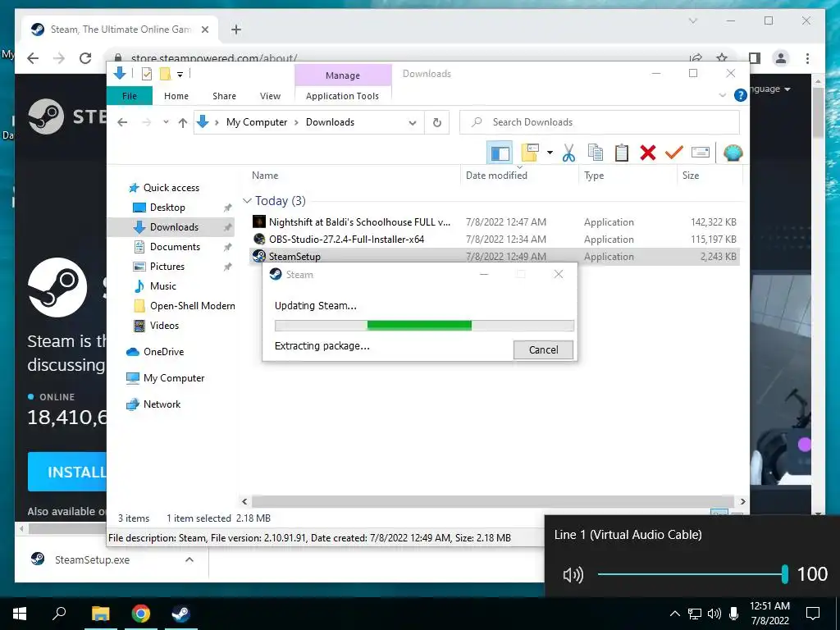Open the File menu in Explorer
This screenshot has width=840, height=630.
coord(130,96)
